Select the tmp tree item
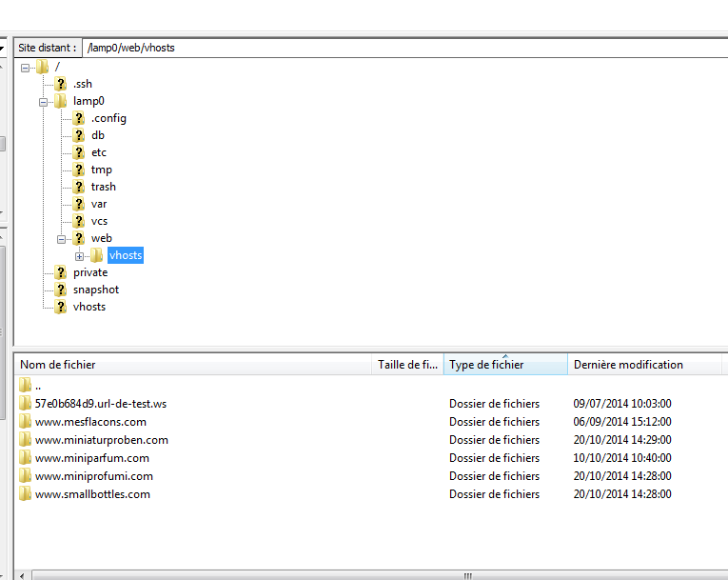 (102, 170)
